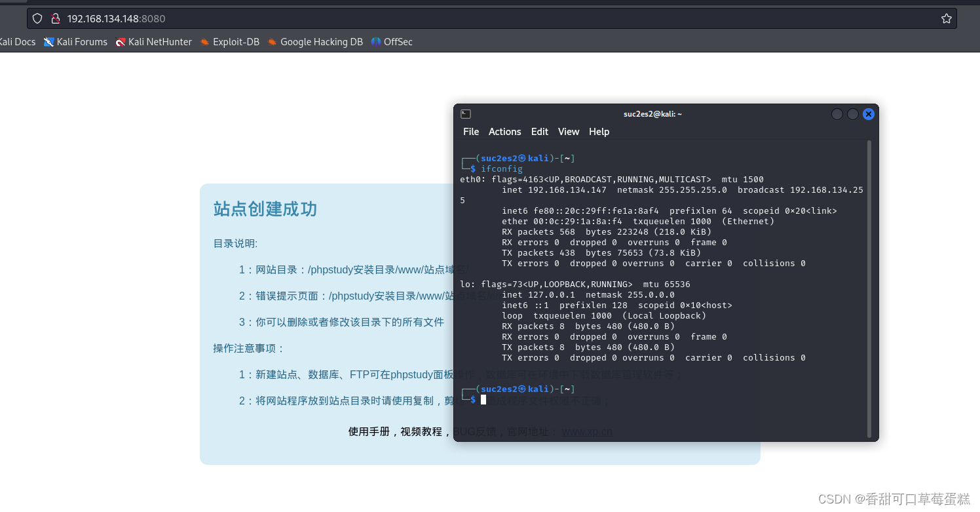Open the terminal Help menu
The image size is (980, 512).
point(599,132)
